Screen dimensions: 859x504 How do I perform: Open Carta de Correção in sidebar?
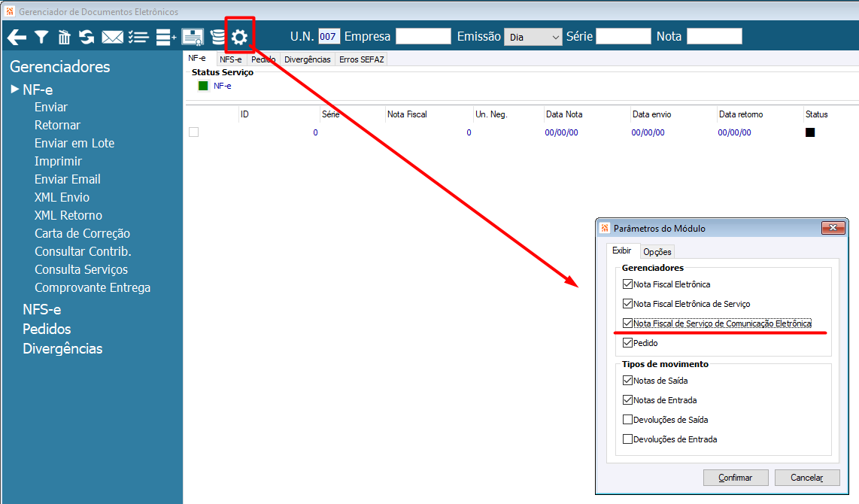tap(82, 233)
